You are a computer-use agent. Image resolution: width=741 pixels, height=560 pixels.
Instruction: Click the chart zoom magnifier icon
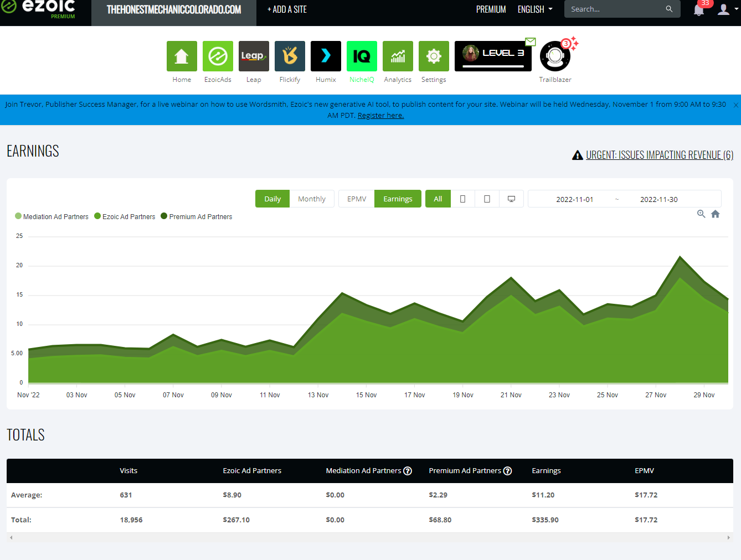(701, 214)
